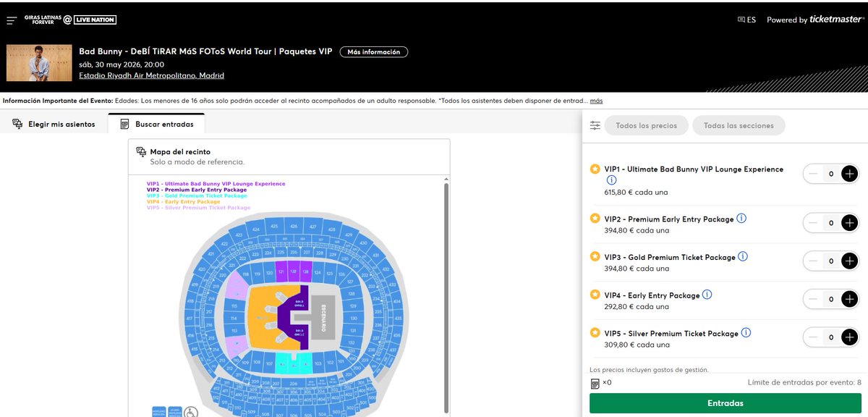Switch to the Elegir mis asientos tab
This screenshot has height=417, width=868.
54,124
